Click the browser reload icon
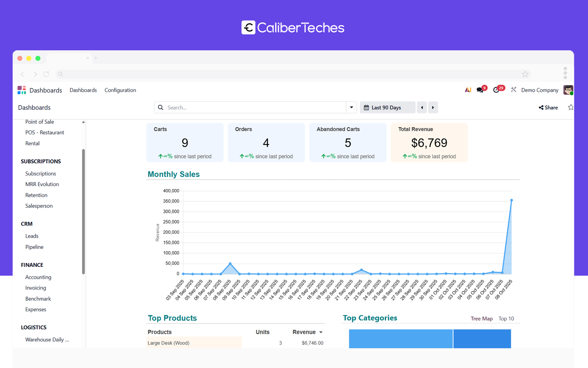Screen dimensions: 588x368 [46, 74]
